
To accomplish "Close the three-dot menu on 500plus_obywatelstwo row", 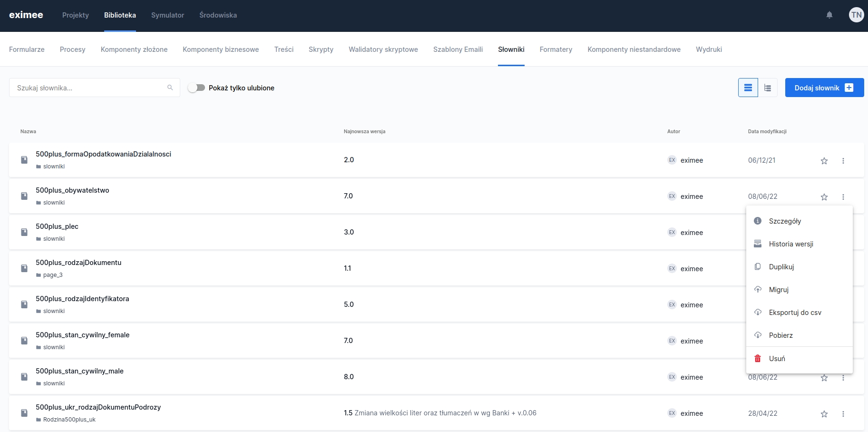I will pyautogui.click(x=843, y=197).
